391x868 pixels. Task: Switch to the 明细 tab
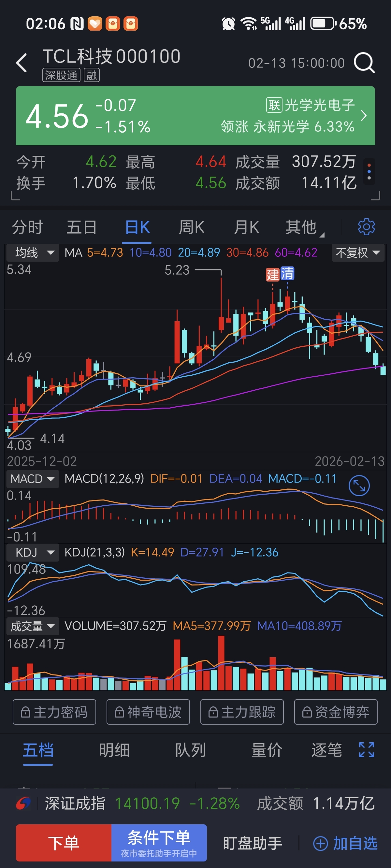tap(114, 750)
